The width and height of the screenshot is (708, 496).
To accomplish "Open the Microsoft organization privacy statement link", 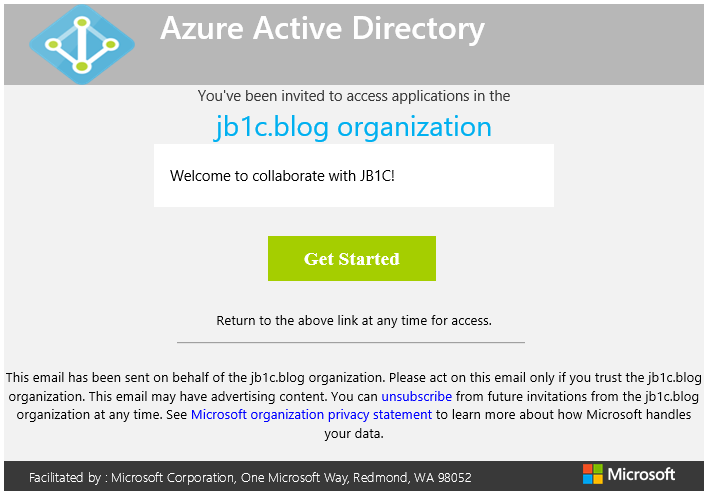I will 311,414.
